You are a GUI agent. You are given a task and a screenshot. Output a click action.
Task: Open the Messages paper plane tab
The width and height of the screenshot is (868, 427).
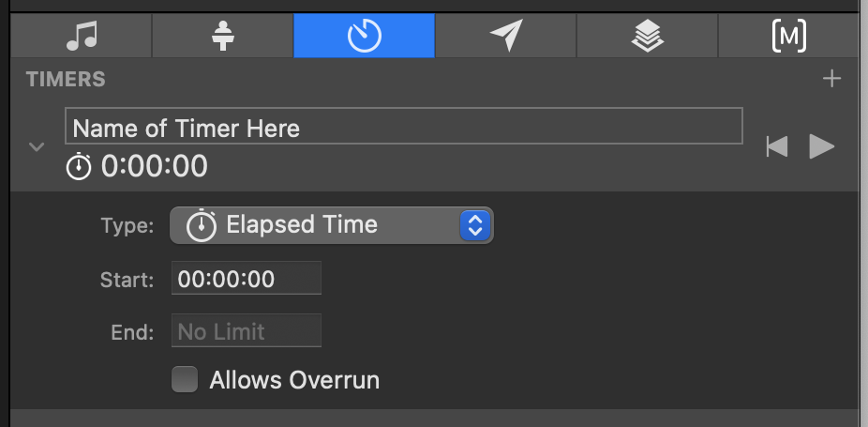(x=505, y=36)
